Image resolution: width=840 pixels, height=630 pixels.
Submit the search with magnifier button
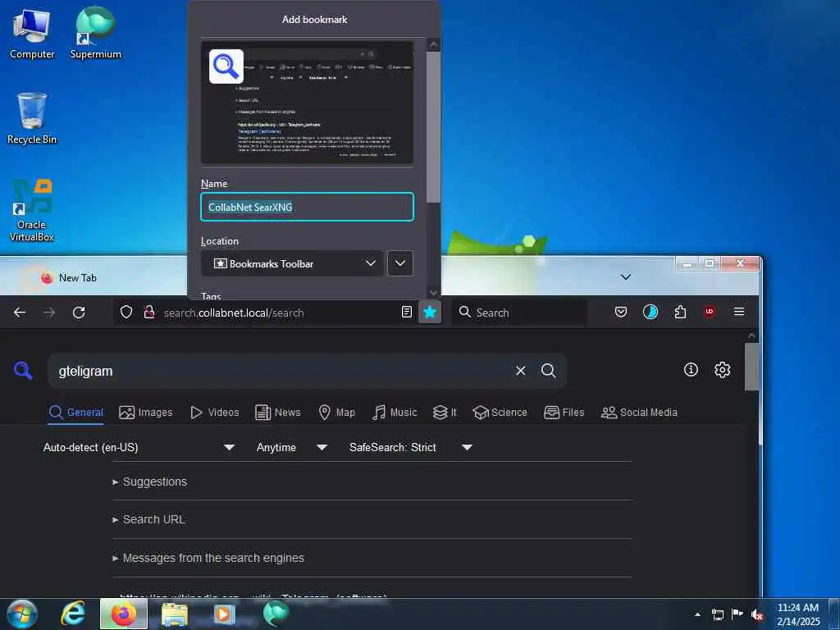click(x=548, y=371)
